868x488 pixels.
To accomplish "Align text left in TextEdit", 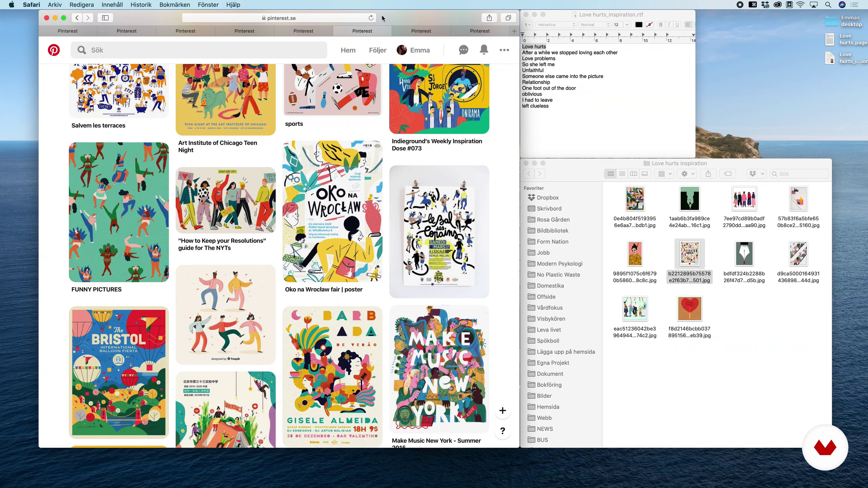I will tap(688, 25).
